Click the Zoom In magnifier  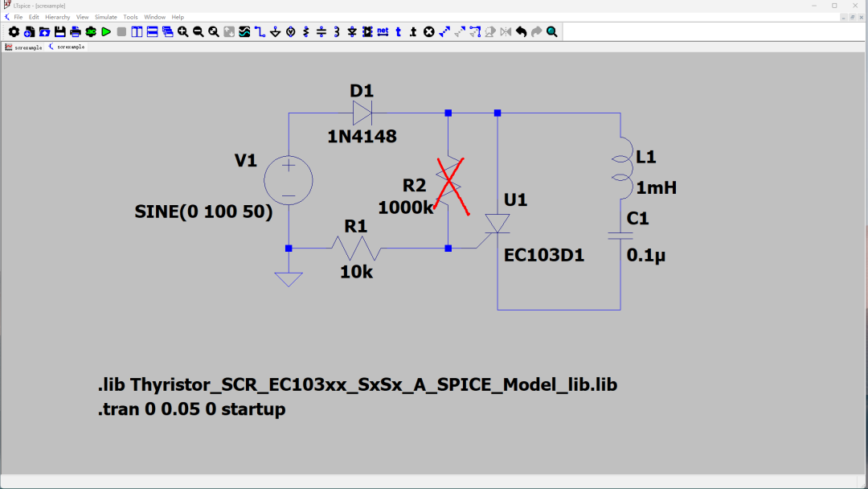point(183,32)
